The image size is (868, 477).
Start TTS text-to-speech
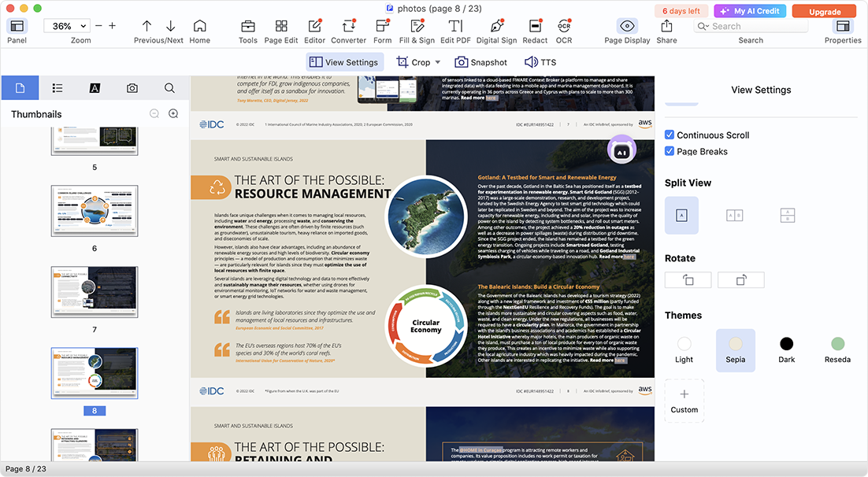click(540, 62)
